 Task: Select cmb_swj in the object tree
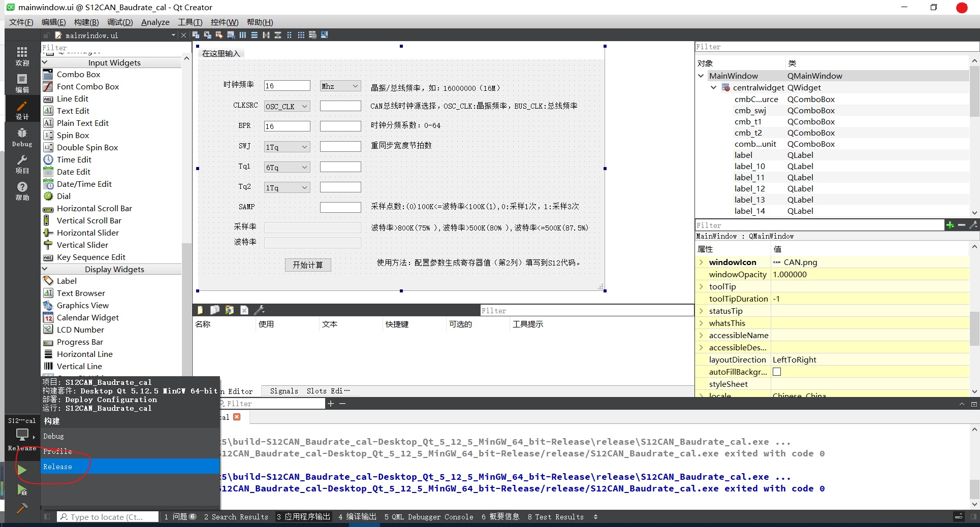click(x=750, y=110)
